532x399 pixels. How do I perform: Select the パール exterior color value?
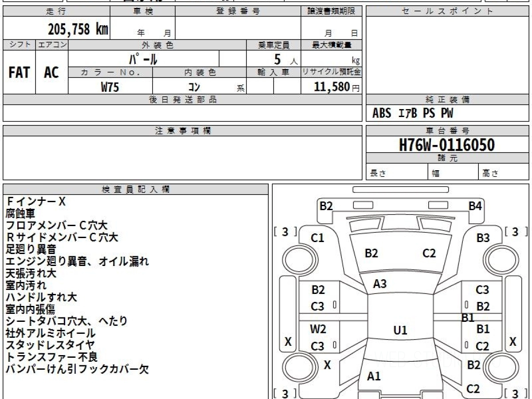[x=144, y=59]
